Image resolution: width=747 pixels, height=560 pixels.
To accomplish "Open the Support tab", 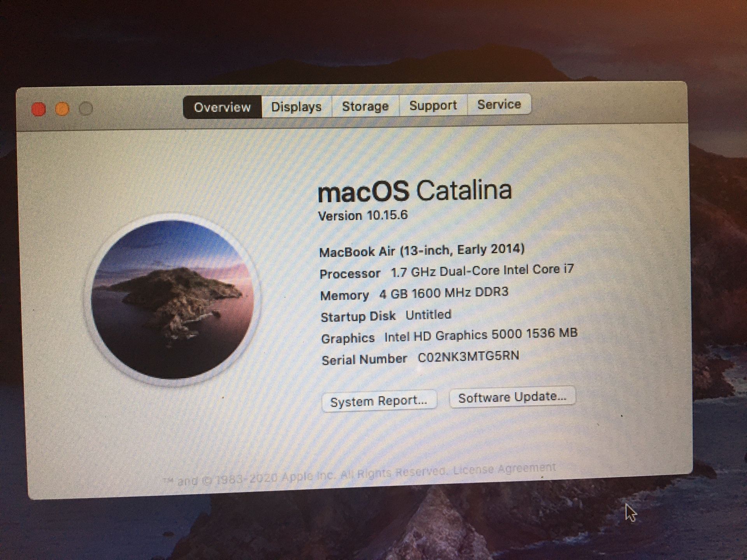I will (x=433, y=105).
